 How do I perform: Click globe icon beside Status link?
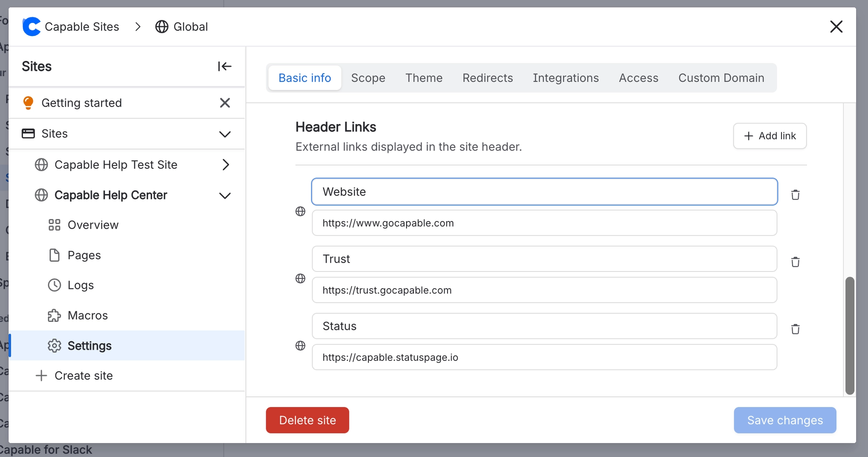[x=300, y=346]
